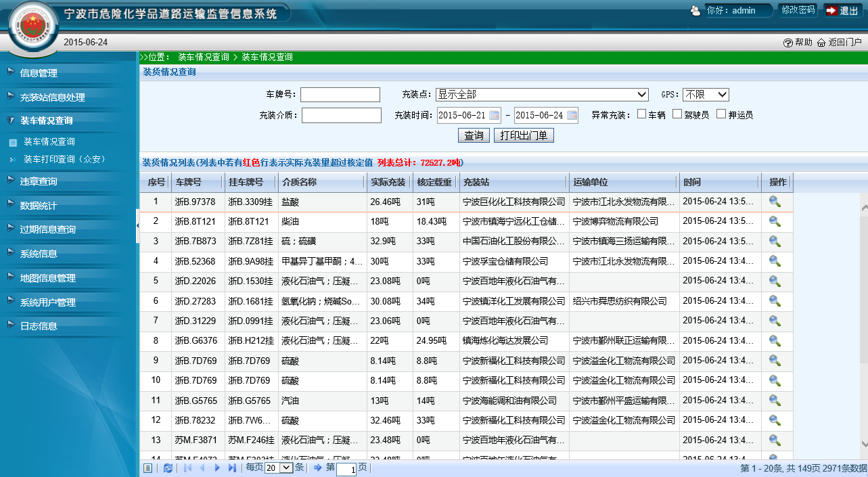Click the list export icon in pager
The height and width of the screenshot is (477, 868).
tap(147, 468)
